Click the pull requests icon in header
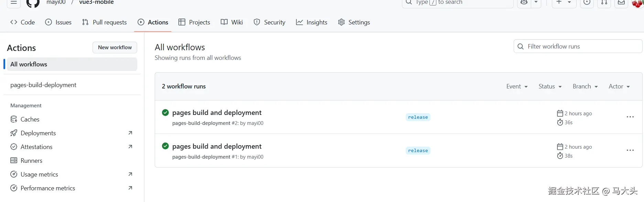Image resolution: width=644 pixels, height=202 pixels. [604, 3]
